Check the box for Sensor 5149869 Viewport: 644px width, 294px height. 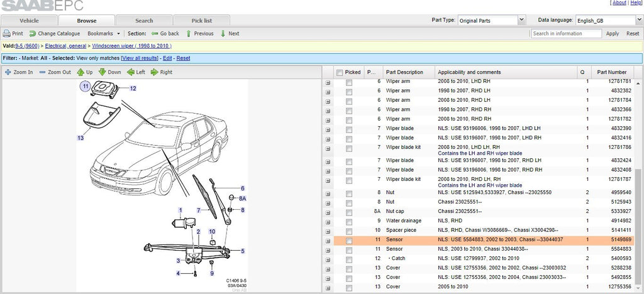(x=348, y=241)
